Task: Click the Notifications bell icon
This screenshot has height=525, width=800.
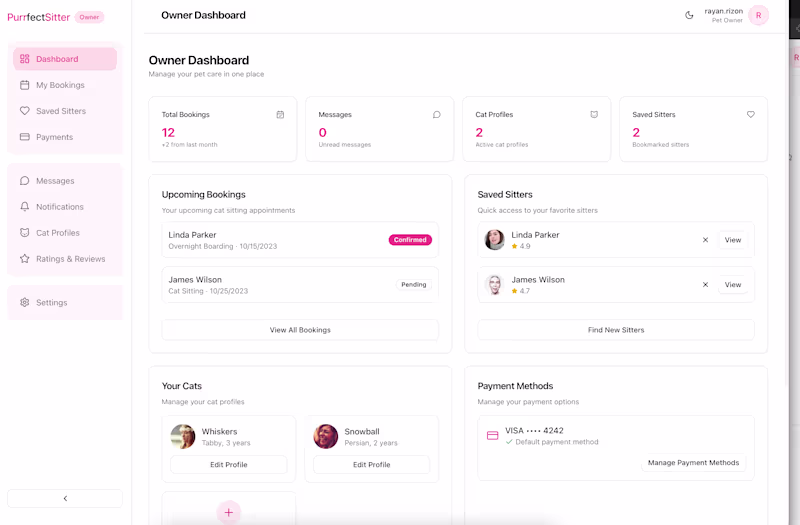Action: (24, 207)
